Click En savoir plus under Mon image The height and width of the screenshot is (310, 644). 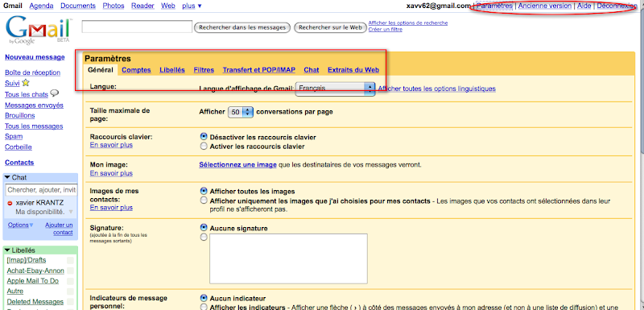pos(111,173)
